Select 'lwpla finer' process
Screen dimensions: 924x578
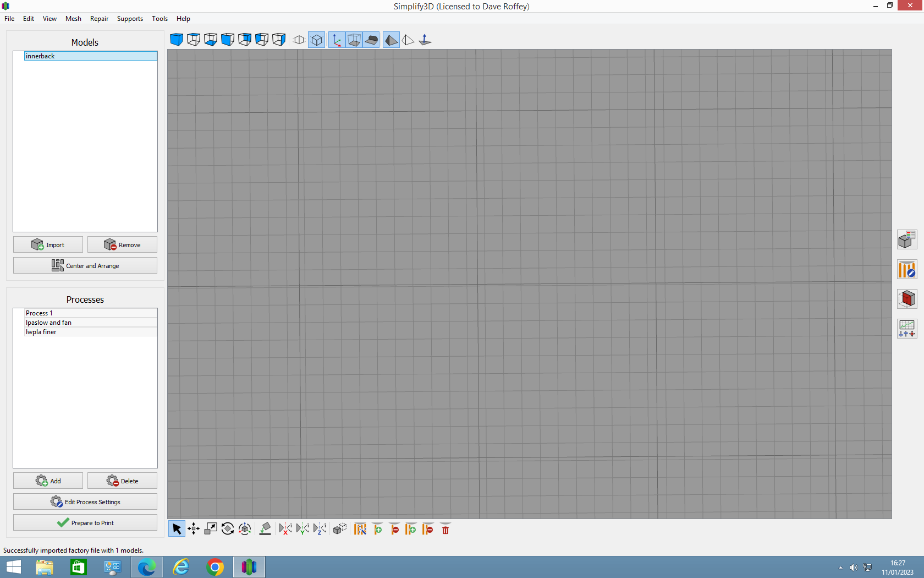click(91, 332)
